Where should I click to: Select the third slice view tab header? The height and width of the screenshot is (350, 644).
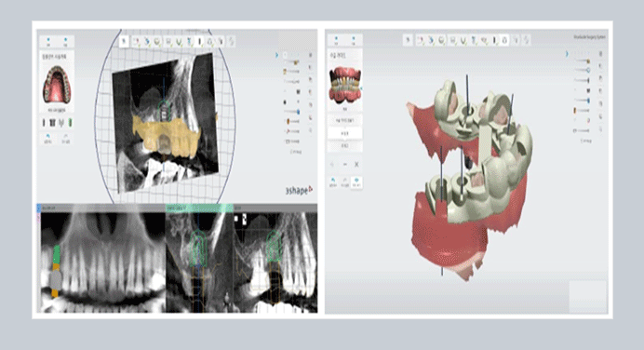[x=275, y=209]
